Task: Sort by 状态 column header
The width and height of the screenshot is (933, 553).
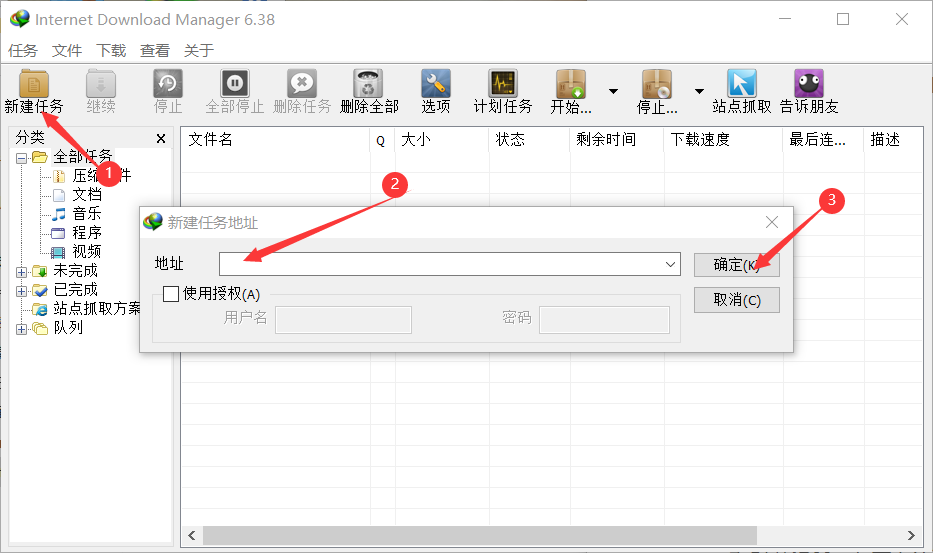Action: (529, 140)
